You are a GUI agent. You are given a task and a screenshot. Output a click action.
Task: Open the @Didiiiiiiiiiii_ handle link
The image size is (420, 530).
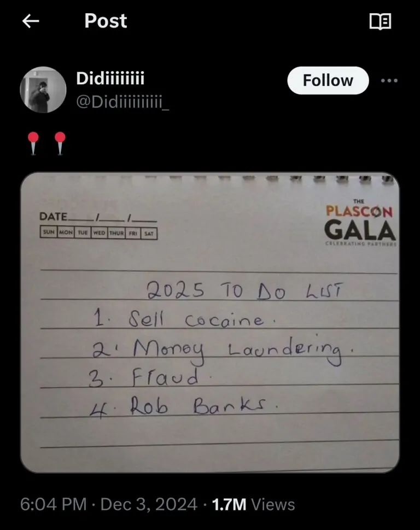(x=122, y=101)
